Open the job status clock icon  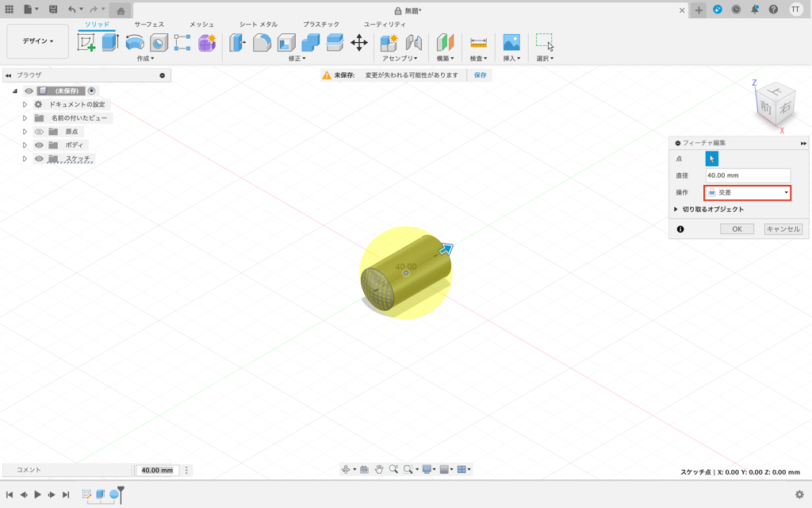[736, 10]
